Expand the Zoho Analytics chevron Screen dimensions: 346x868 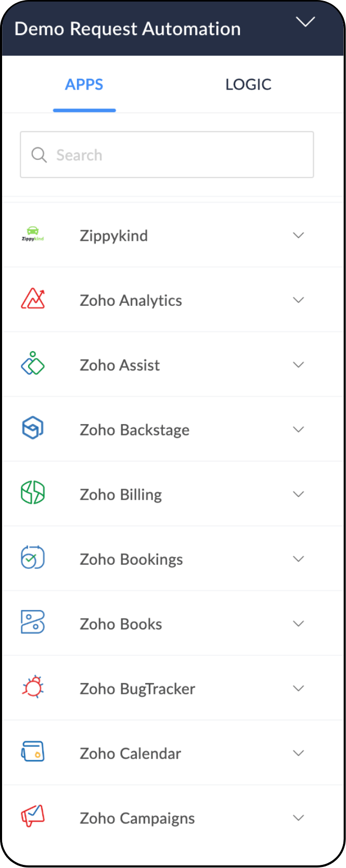(x=298, y=300)
